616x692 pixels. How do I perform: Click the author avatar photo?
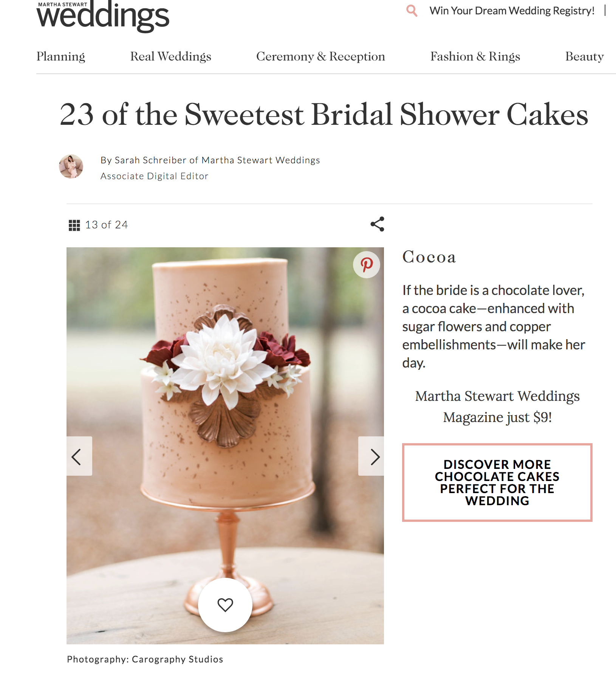click(x=71, y=166)
